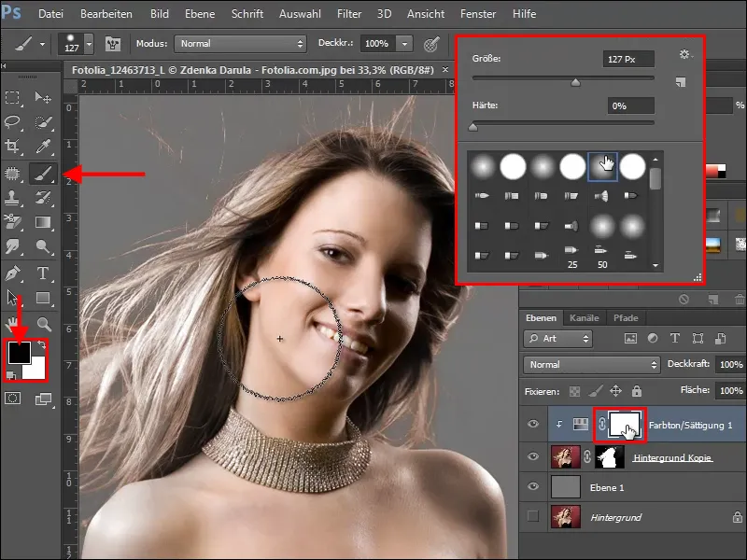
Task: Click the white background color swatch
Action: coord(36,370)
